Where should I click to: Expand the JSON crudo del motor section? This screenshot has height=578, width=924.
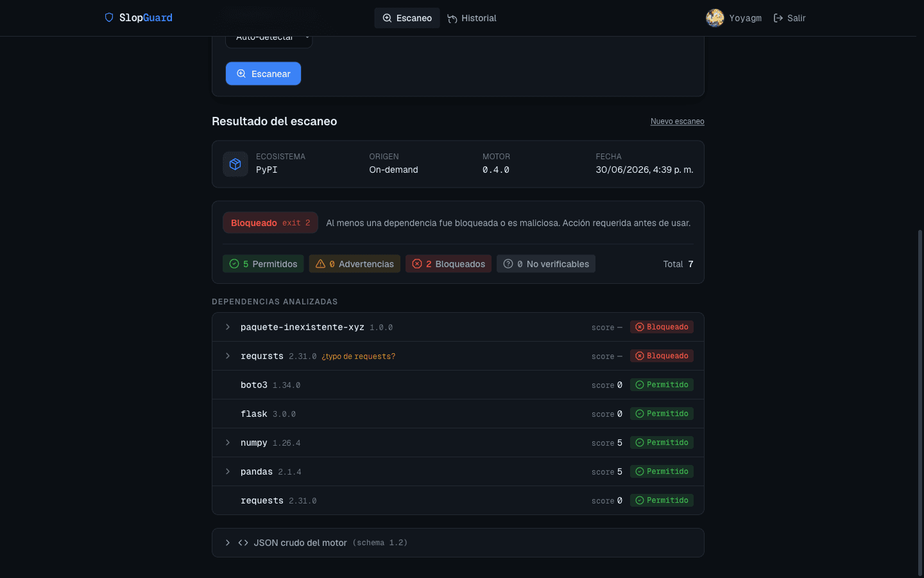[x=458, y=543]
